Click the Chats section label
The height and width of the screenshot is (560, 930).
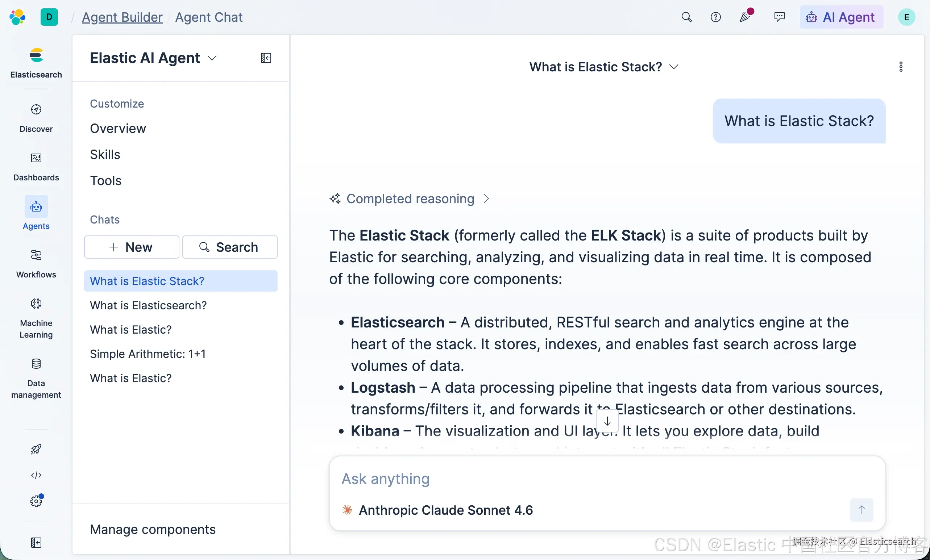pyautogui.click(x=104, y=220)
